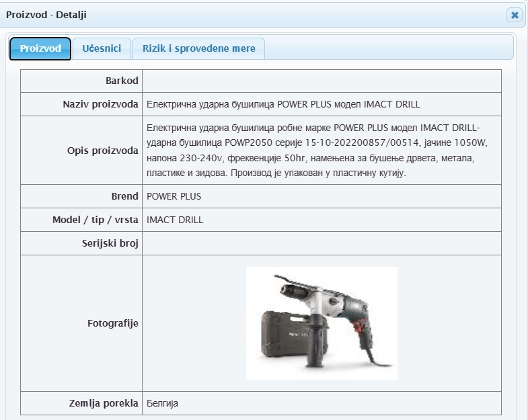Open the Rizik i sprovedene mere tab
Viewport: 528px width, 420px height.
(x=198, y=48)
